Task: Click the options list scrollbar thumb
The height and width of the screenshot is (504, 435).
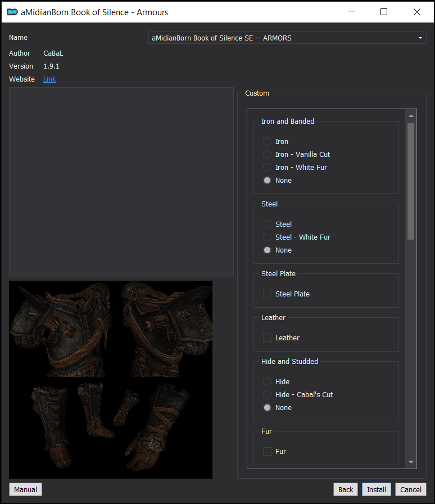Action: (x=411, y=181)
